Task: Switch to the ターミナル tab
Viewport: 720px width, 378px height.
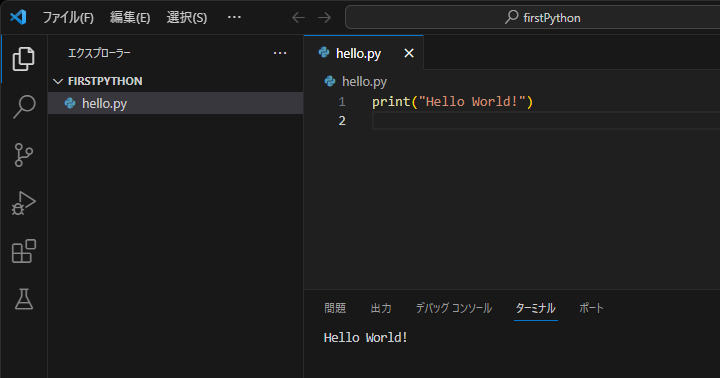Action: coord(535,308)
